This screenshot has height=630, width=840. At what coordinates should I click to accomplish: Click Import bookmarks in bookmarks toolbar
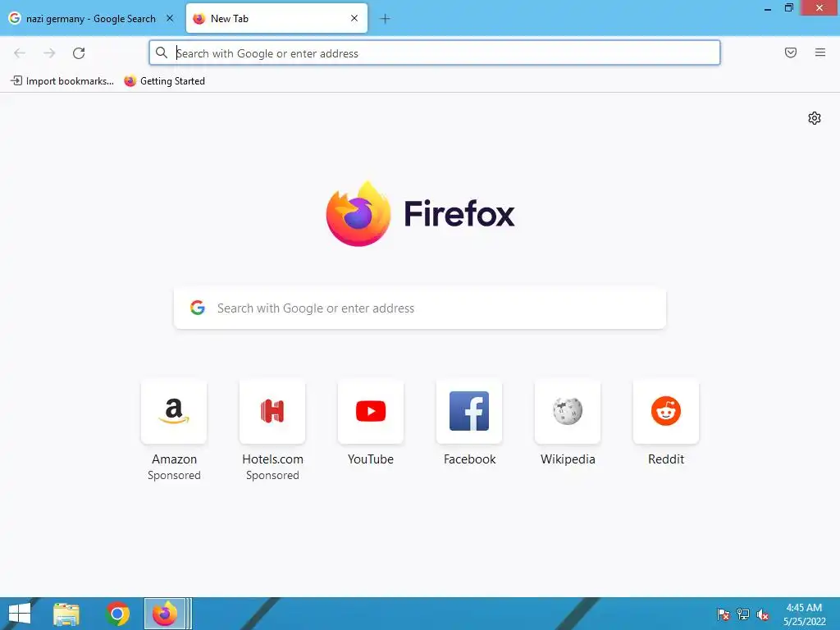click(62, 81)
